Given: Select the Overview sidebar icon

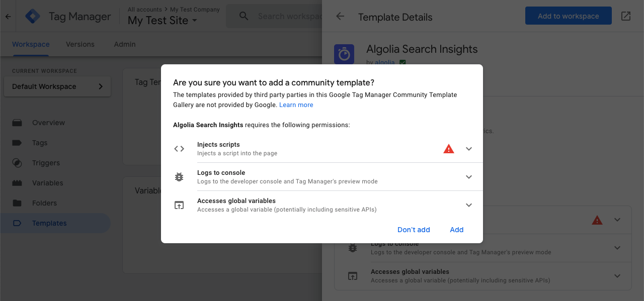Looking at the screenshot, I should click(x=18, y=123).
